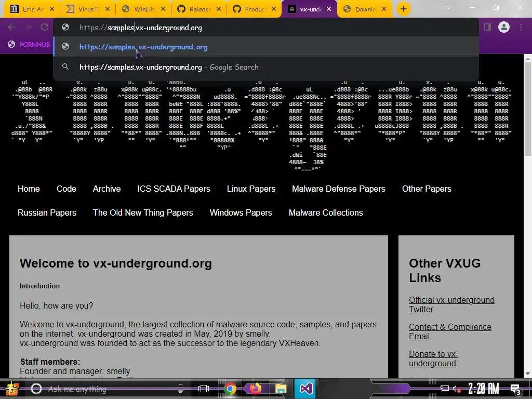Viewport: 532px width, 399px height.
Task: Close the VirusTotal tab
Action: [x=108, y=9]
